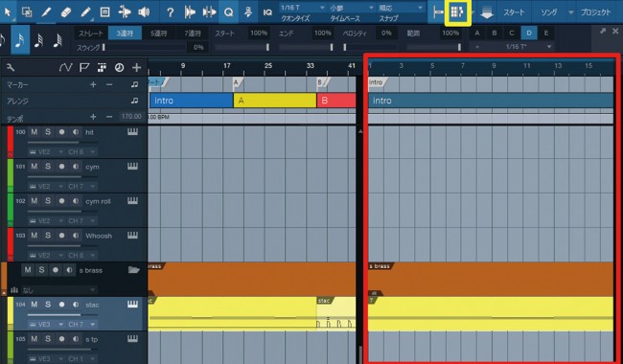Toggle the Autoscroll icon
623x364 pixels.
tap(438, 12)
